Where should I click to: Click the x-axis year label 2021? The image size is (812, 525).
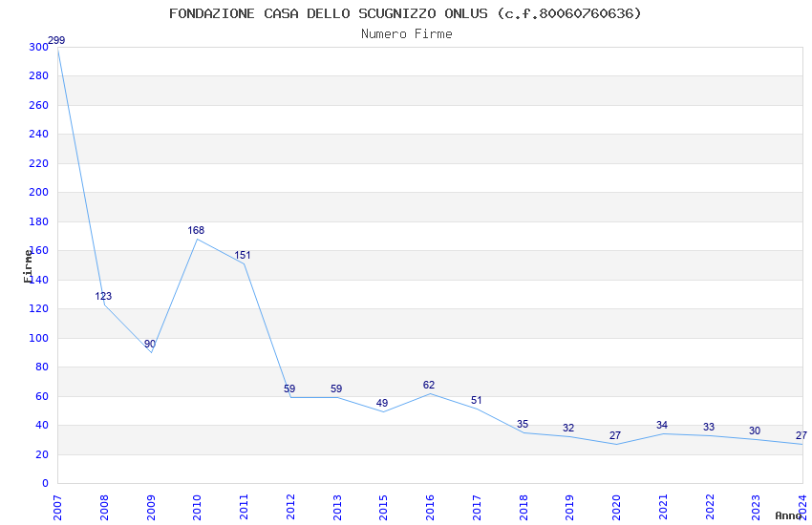point(663,508)
